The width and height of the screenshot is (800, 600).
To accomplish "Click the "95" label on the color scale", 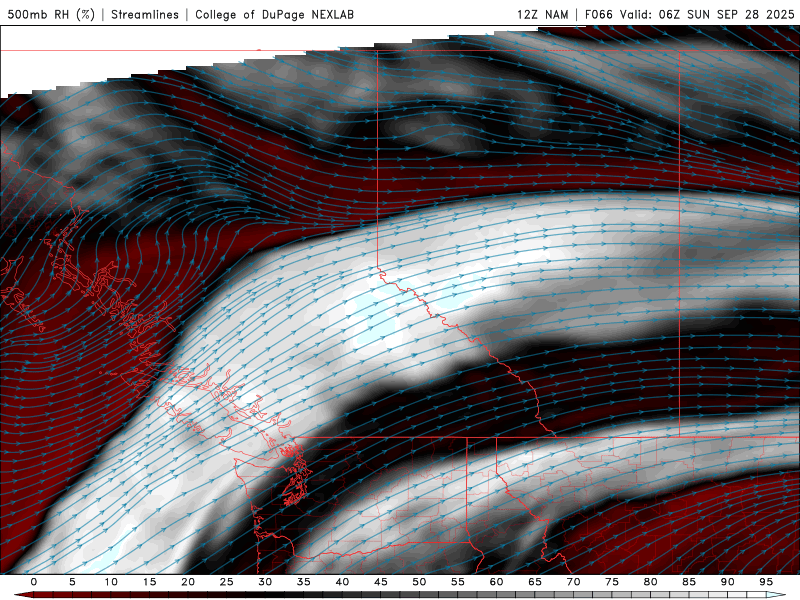I will [766, 582].
